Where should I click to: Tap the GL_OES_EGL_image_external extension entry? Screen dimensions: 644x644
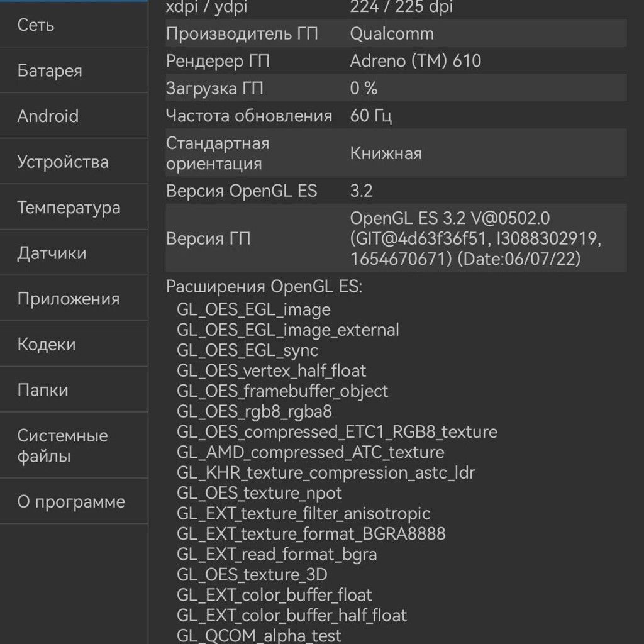tap(288, 330)
